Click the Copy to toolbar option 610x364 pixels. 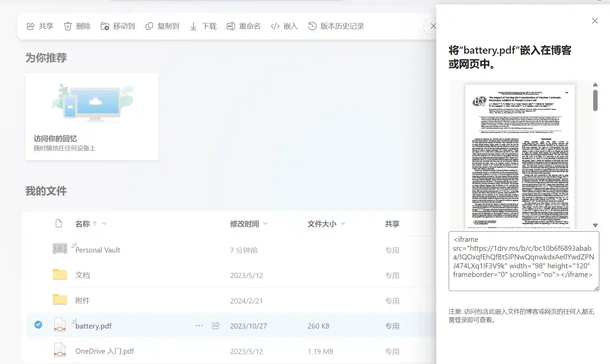pos(162,26)
